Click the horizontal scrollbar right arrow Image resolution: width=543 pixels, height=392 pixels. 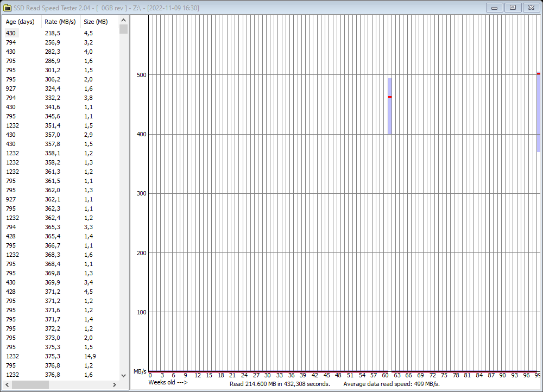pyautogui.click(x=114, y=385)
